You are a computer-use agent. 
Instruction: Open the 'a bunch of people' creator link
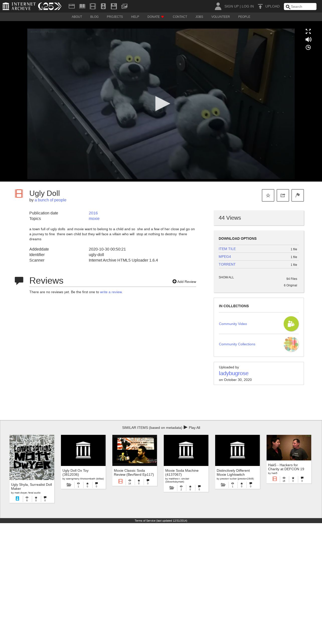coord(50,200)
